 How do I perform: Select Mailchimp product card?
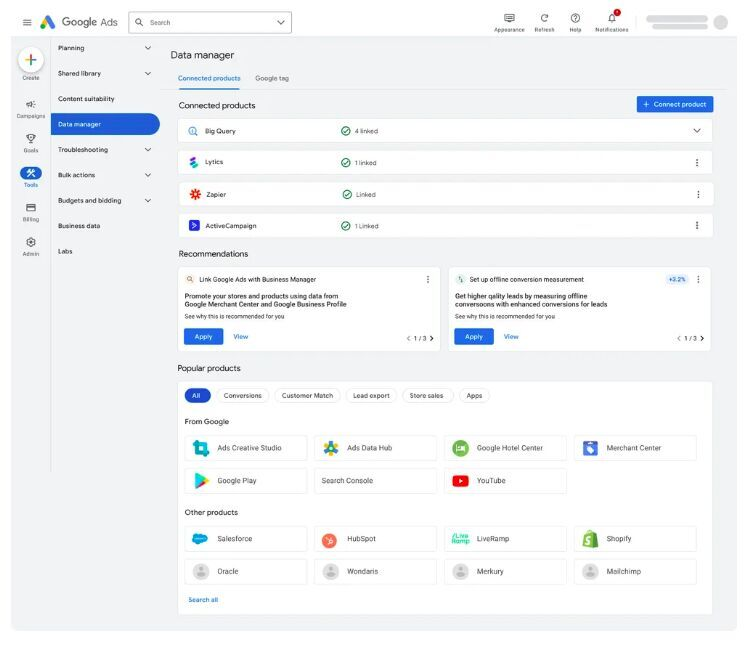point(635,571)
